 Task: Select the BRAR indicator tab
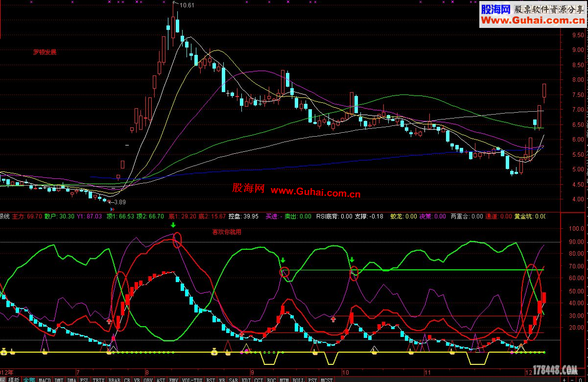115,380
